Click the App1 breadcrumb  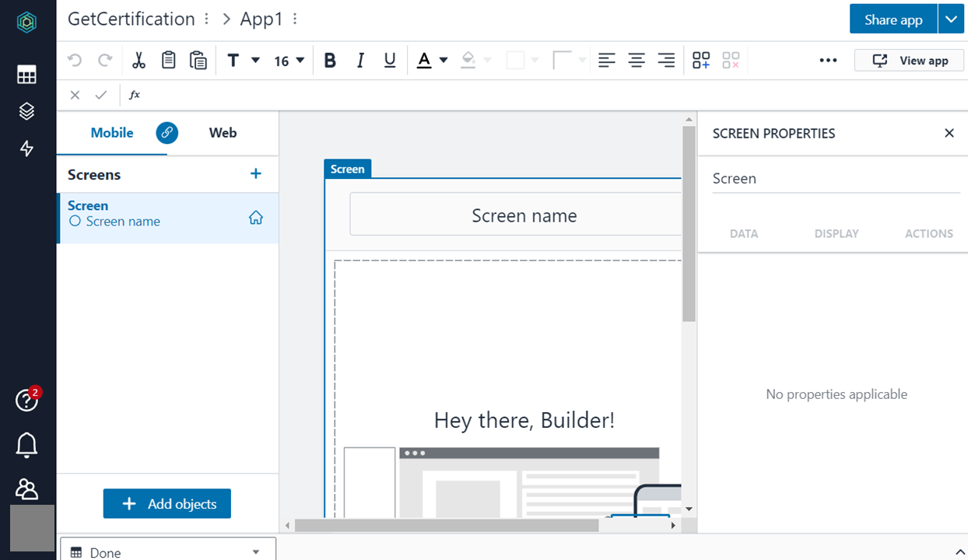(261, 19)
